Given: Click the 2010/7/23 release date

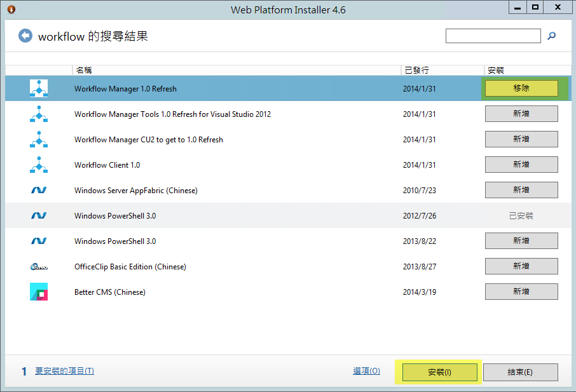Looking at the screenshot, I should coord(420,191).
